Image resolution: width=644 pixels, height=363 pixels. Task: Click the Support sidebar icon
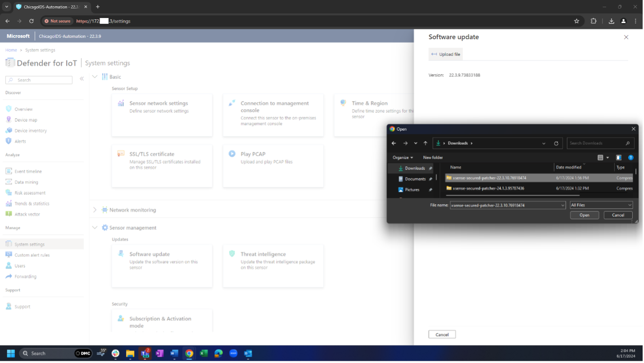(x=9, y=307)
